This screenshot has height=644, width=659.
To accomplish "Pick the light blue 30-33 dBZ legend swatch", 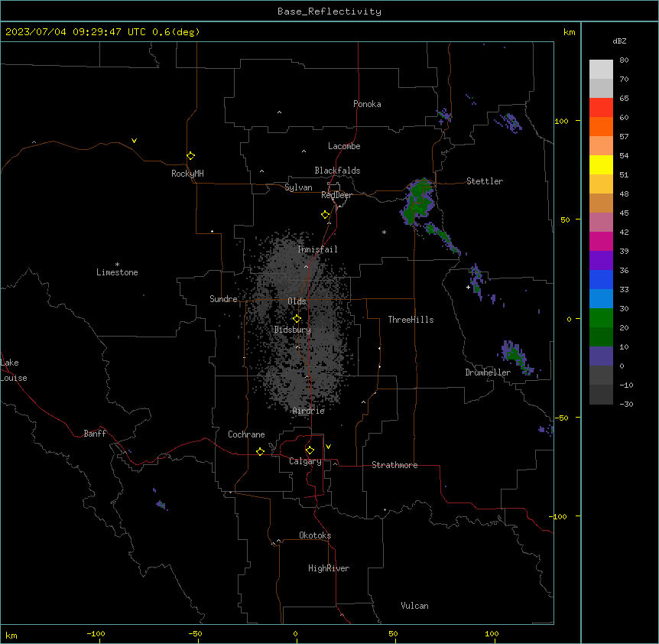I will tap(601, 299).
